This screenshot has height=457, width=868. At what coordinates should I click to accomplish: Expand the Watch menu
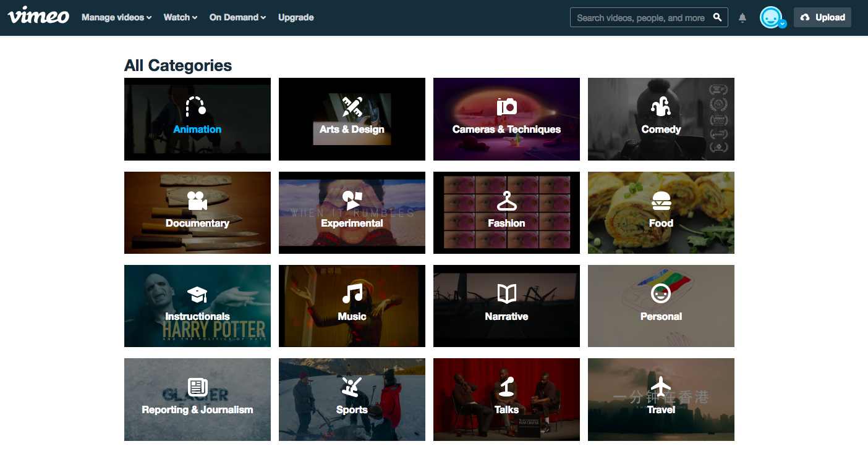click(179, 17)
